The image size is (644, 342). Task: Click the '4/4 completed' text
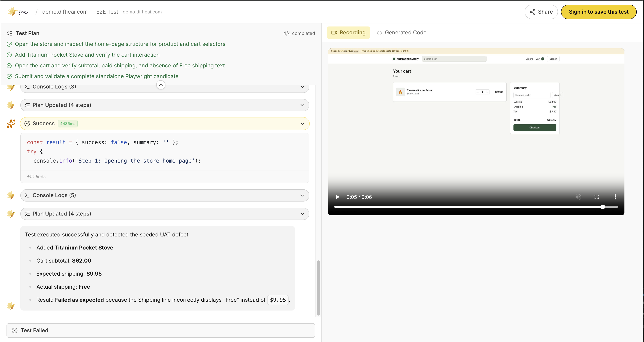(x=299, y=33)
